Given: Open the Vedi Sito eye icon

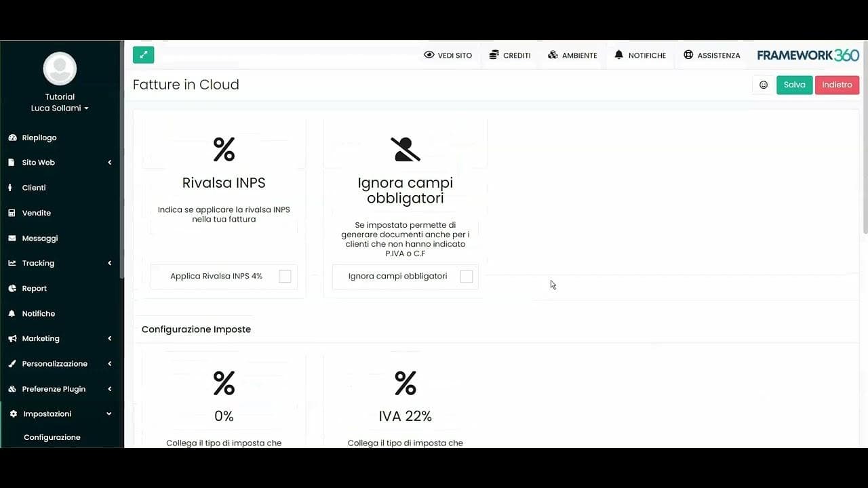Looking at the screenshot, I should pyautogui.click(x=429, y=54).
